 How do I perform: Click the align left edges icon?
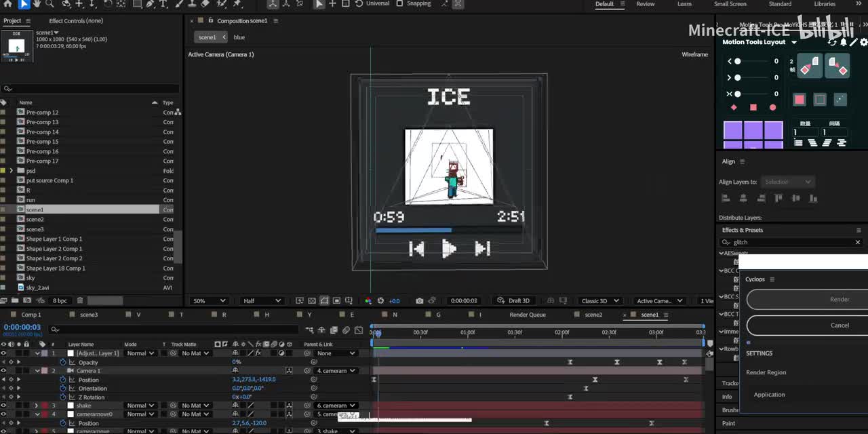point(726,198)
